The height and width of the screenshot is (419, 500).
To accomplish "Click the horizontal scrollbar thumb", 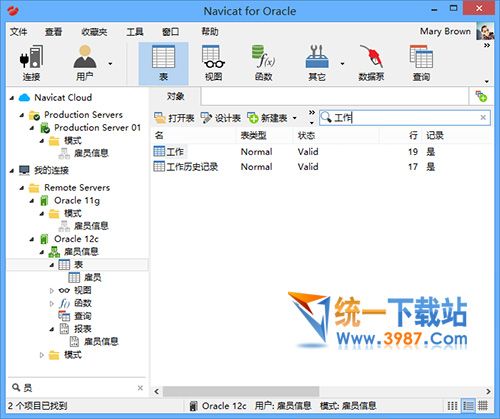I will point(241,391).
